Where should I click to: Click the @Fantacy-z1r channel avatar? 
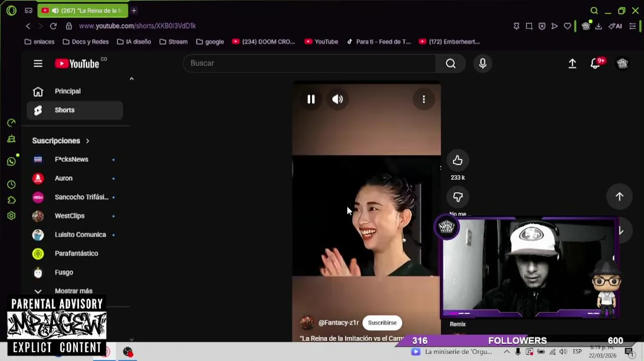click(x=307, y=323)
